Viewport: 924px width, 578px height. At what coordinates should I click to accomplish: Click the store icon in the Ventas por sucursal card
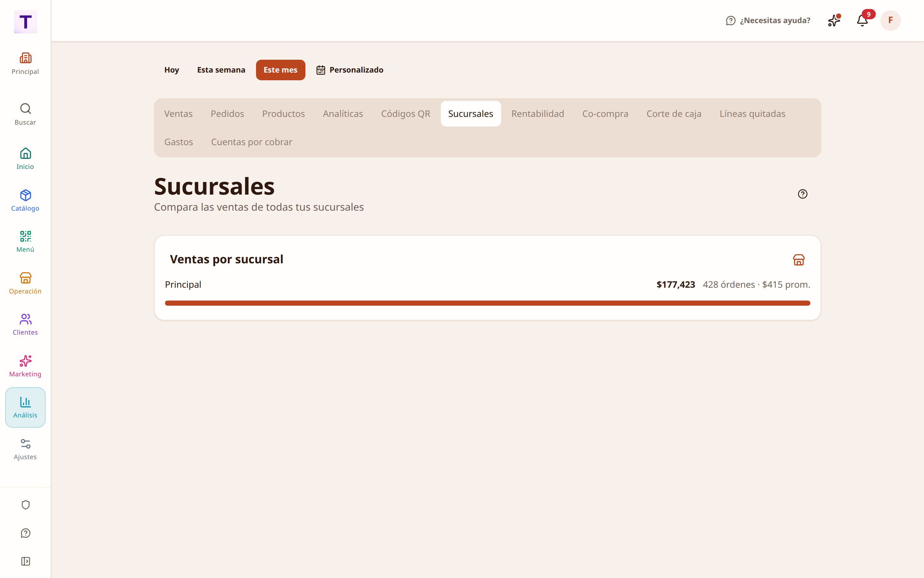point(799,260)
